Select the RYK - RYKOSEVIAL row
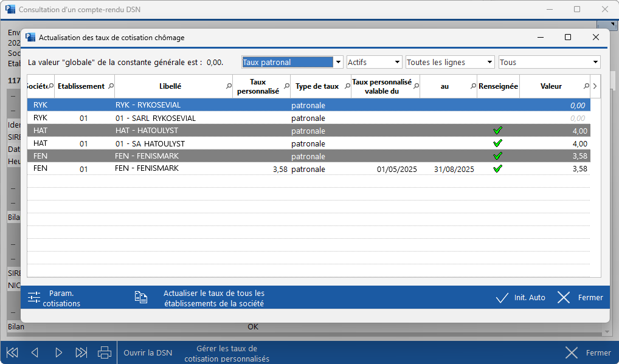Image resolution: width=619 pixels, height=364 pixels. coord(182,105)
